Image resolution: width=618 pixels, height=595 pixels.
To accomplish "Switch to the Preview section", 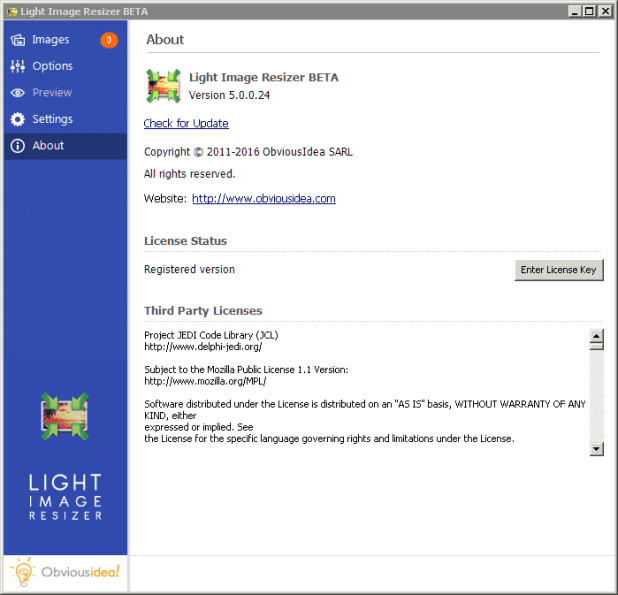I will [65, 93].
